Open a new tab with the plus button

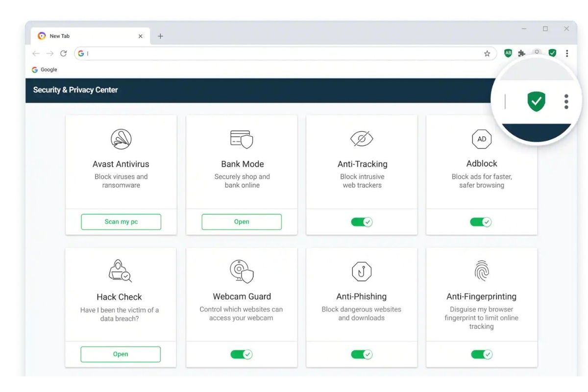point(160,36)
